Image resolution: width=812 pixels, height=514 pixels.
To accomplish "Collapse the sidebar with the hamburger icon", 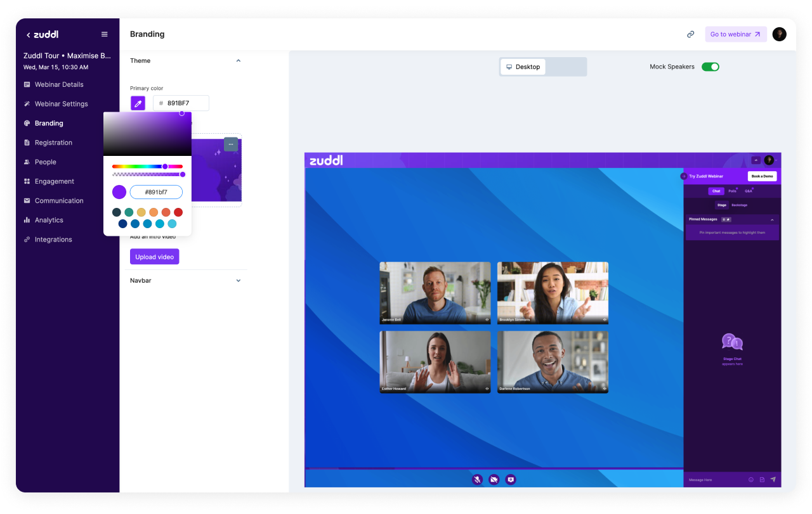I will (105, 34).
